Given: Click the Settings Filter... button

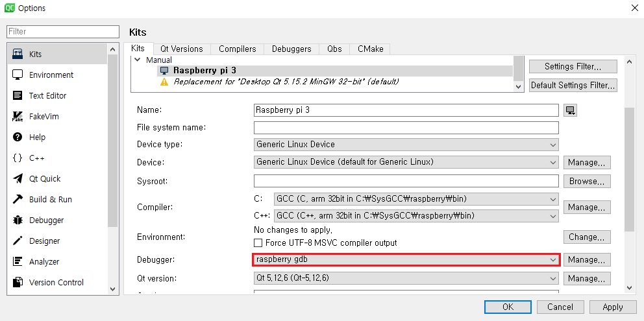Looking at the screenshot, I should click(x=573, y=66).
